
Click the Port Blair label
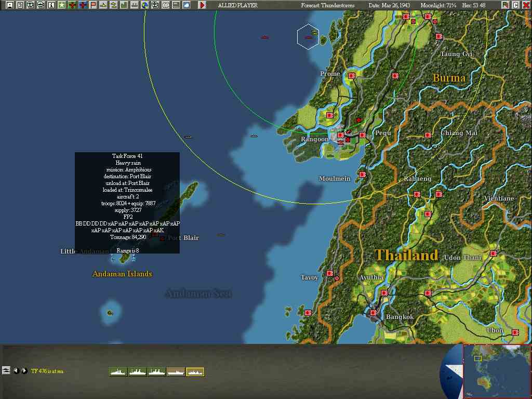coord(183,238)
